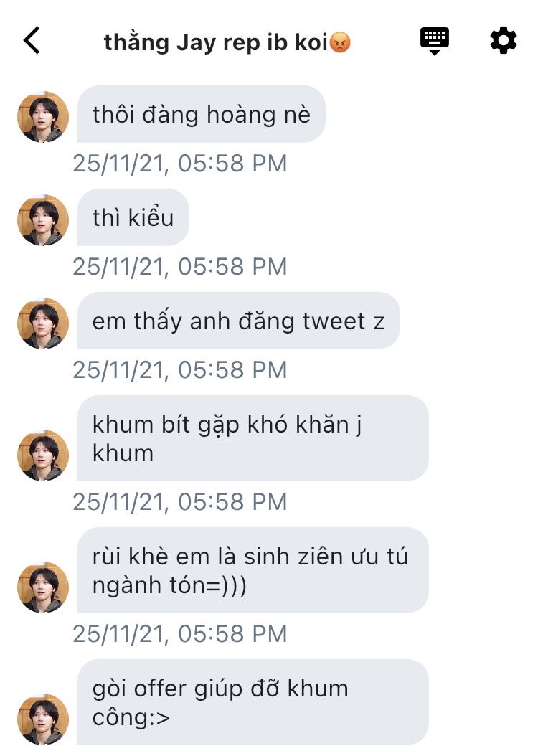
Task: Tap the "khum bít gặp khó khăn j khum" bubble
Action: pyautogui.click(x=253, y=438)
